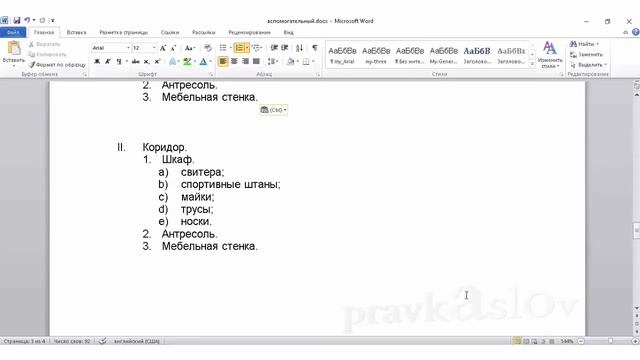Click the borders icon in paragraph group
The width and height of the screenshot is (640, 360).
[x=306, y=62]
